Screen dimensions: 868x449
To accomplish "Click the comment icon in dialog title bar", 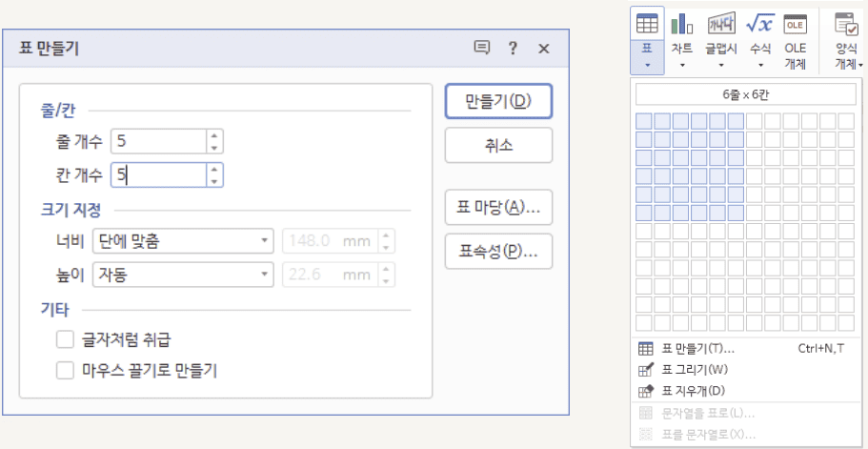I will [x=482, y=49].
